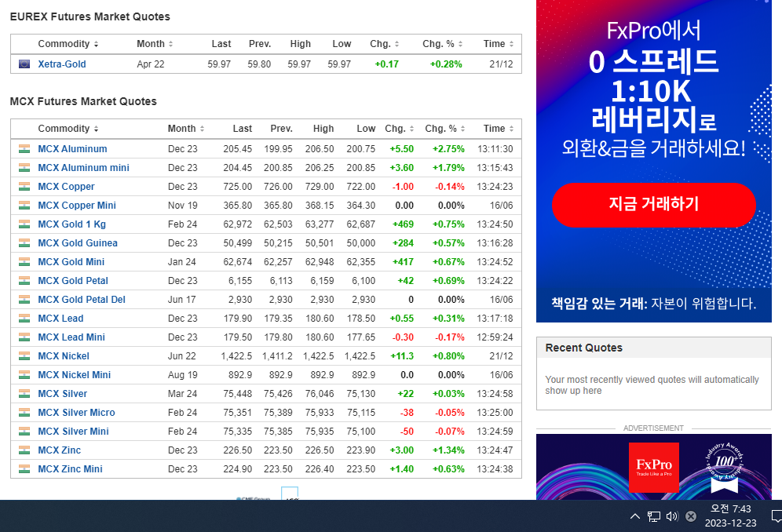
Task: Sort MCX table by Commodity
Action: [68, 129]
